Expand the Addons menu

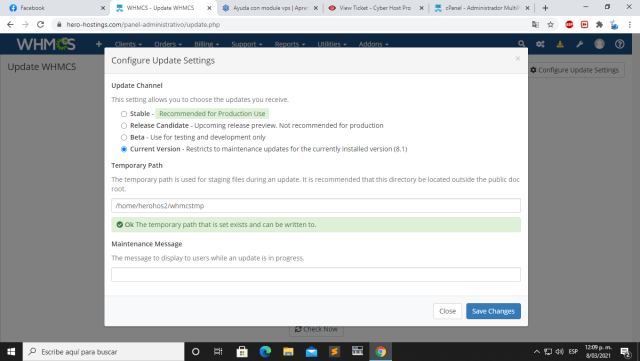click(x=373, y=44)
